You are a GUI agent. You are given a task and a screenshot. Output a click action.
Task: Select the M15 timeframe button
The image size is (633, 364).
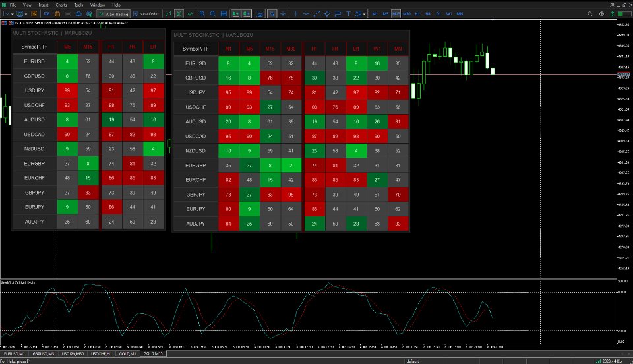click(396, 14)
